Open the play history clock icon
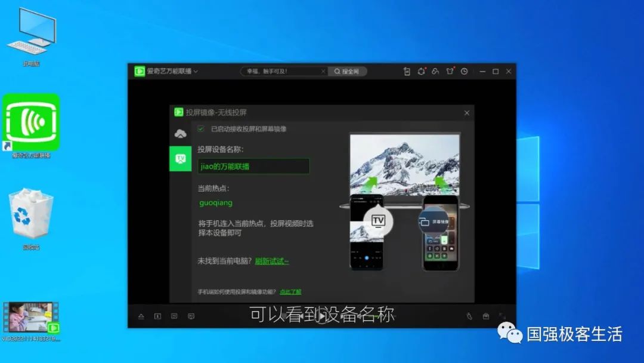The image size is (644, 363). (464, 72)
